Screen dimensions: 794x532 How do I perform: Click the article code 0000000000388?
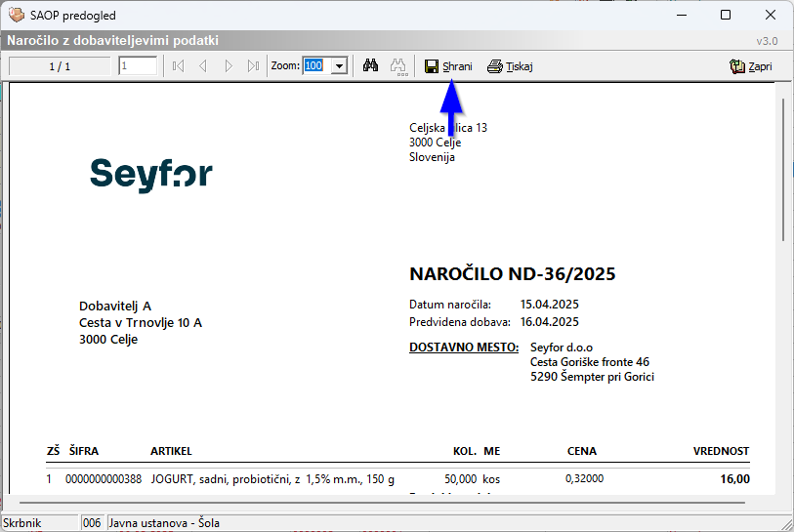tap(104, 479)
